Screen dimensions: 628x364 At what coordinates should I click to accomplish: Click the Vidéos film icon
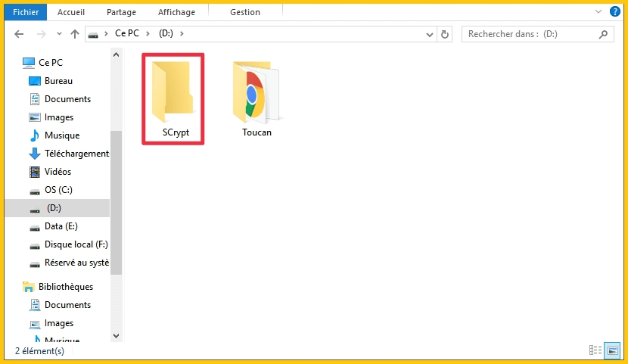tap(35, 172)
